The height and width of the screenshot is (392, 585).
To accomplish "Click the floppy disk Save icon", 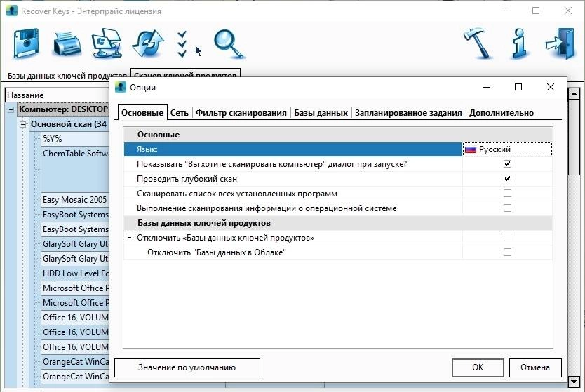I will [26, 44].
